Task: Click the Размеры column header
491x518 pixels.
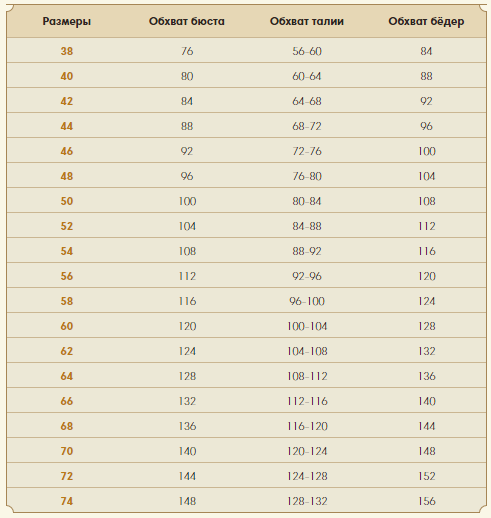Action: [67, 21]
